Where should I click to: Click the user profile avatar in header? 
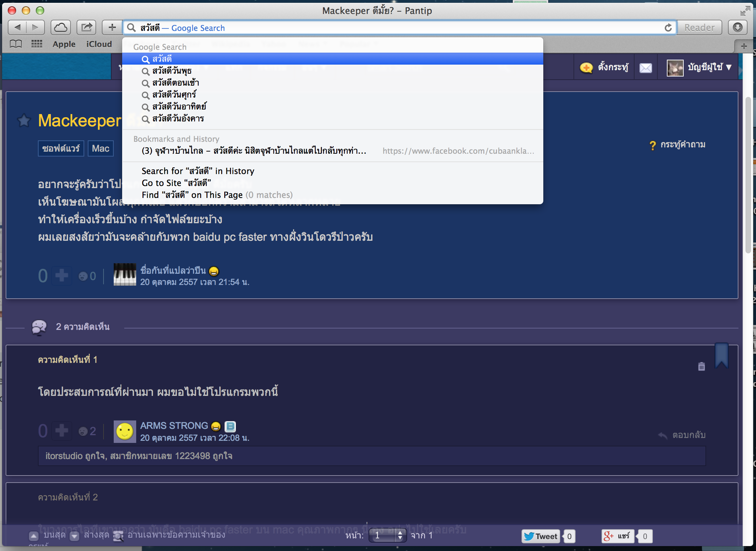tap(675, 67)
